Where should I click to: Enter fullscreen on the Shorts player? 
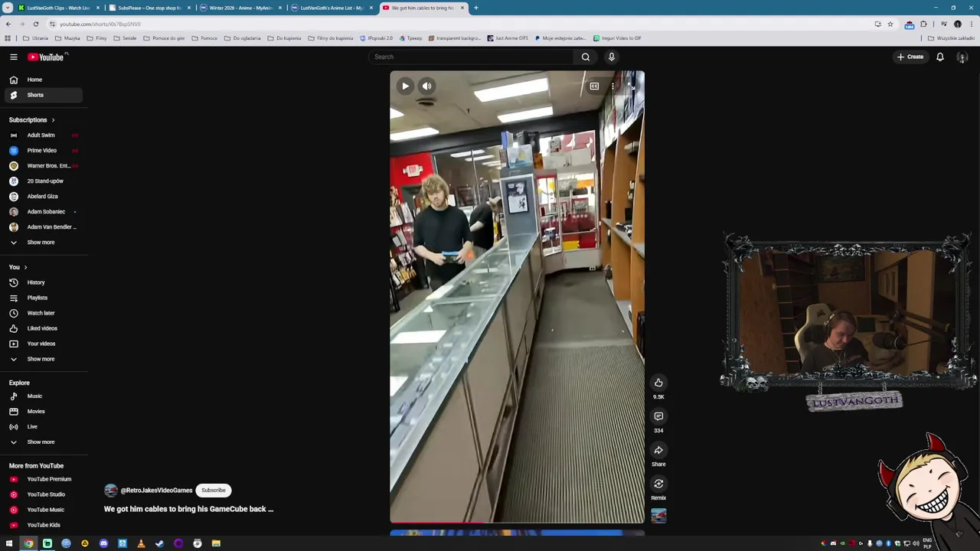click(x=631, y=86)
